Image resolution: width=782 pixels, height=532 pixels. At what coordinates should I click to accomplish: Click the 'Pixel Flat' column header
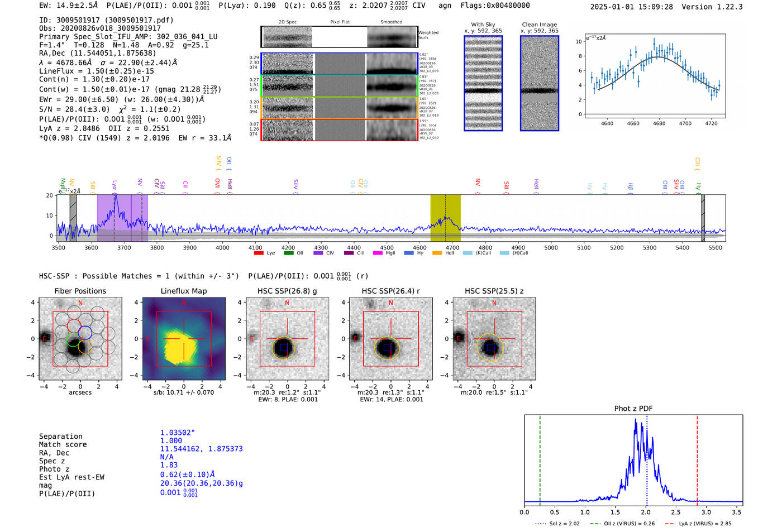tap(340, 22)
